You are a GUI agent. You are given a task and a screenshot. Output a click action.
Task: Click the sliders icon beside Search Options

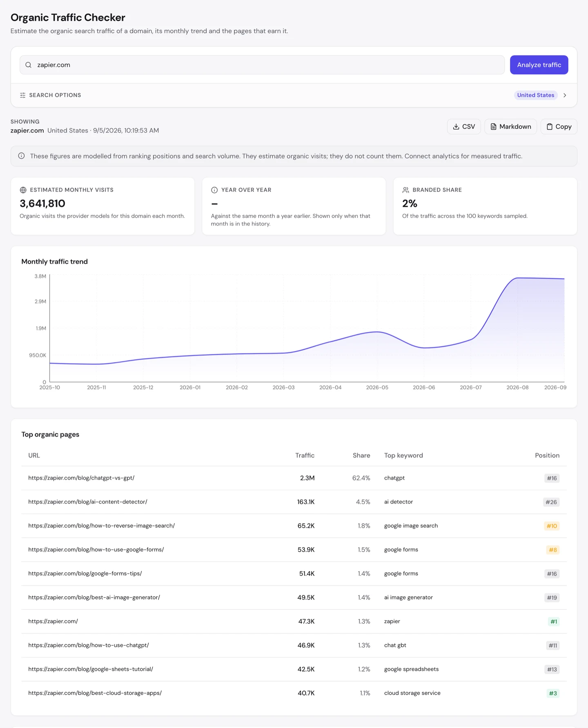(23, 95)
